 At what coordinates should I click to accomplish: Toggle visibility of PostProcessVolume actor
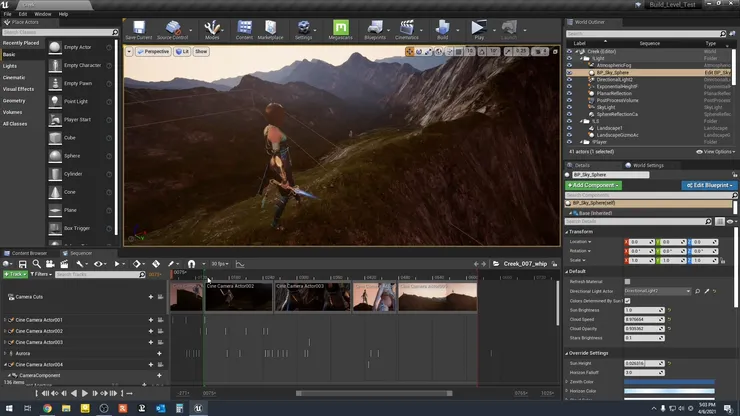point(569,100)
